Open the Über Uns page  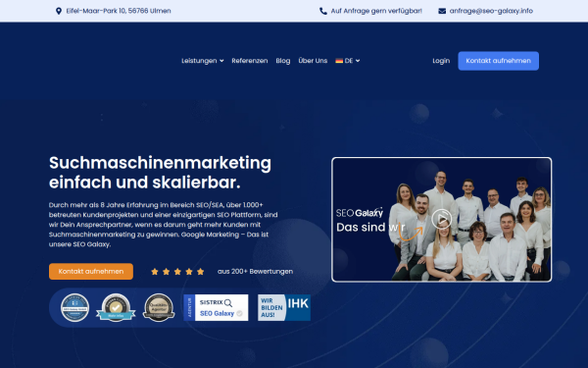click(x=313, y=61)
